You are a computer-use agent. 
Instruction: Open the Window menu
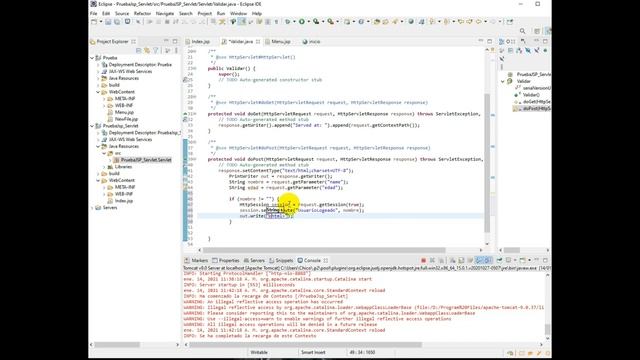238,13
